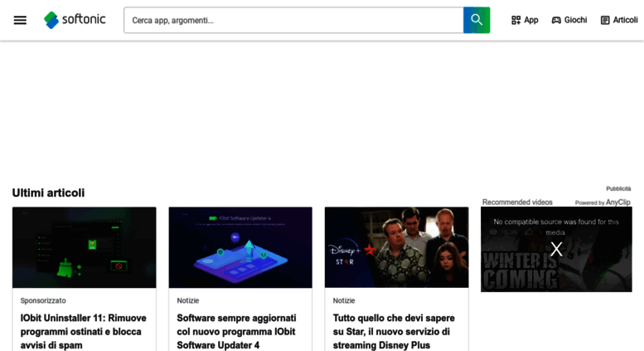This screenshot has width=644, height=351.
Task: Click Notizie label under IObit Software Updater card
Action: (x=187, y=300)
